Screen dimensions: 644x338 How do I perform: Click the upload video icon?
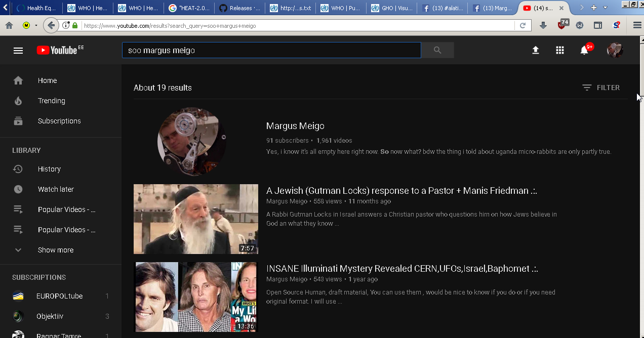coord(535,50)
